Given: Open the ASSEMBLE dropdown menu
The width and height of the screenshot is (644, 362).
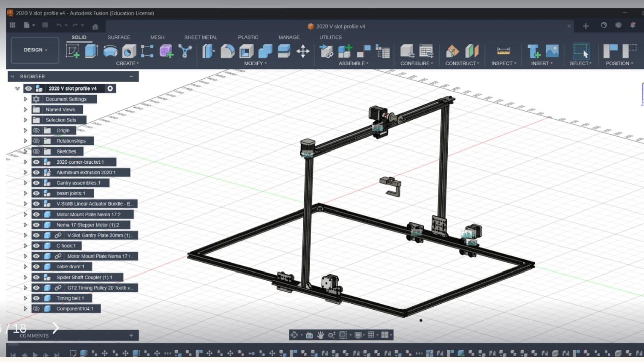Looking at the screenshot, I should (354, 63).
